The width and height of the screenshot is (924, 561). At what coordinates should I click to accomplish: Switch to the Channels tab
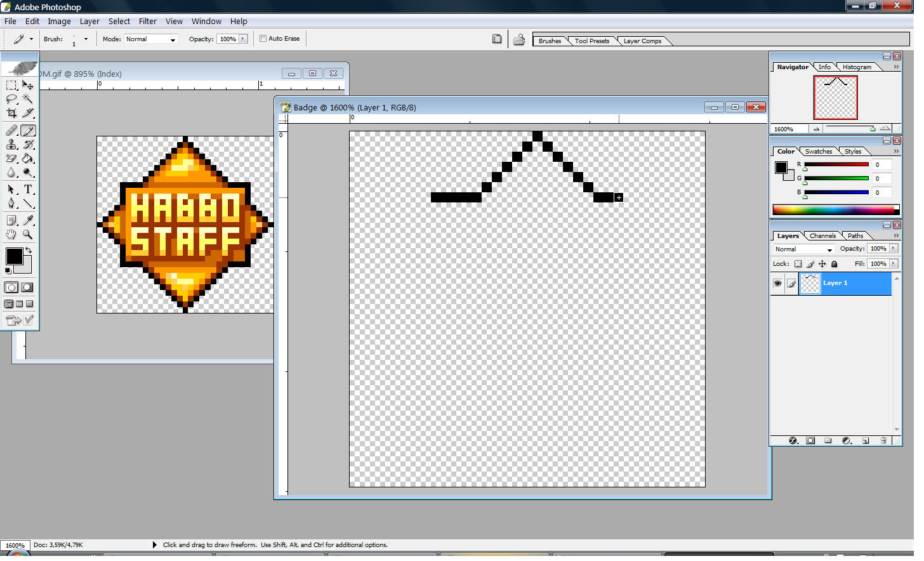pyautogui.click(x=822, y=236)
